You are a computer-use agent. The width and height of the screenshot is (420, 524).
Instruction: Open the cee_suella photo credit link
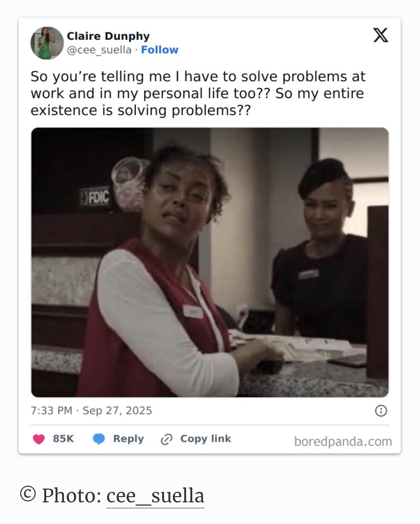[x=155, y=495]
